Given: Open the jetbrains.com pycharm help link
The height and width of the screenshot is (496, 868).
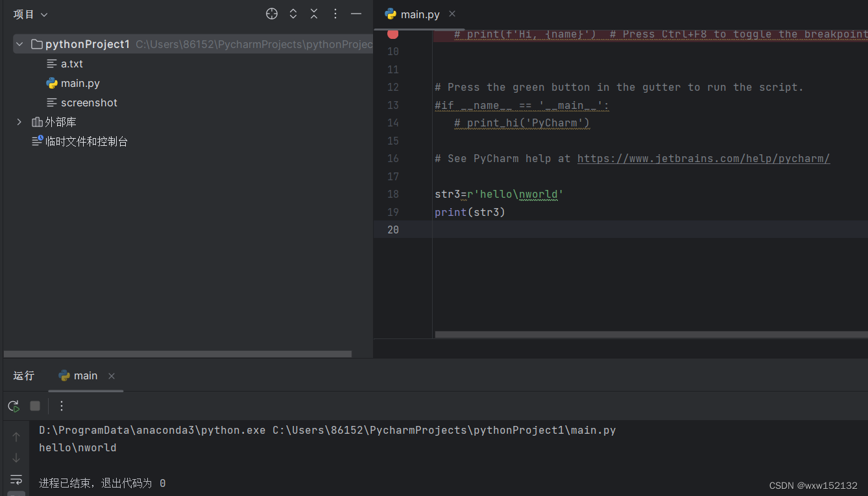Looking at the screenshot, I should pos(703,158).
